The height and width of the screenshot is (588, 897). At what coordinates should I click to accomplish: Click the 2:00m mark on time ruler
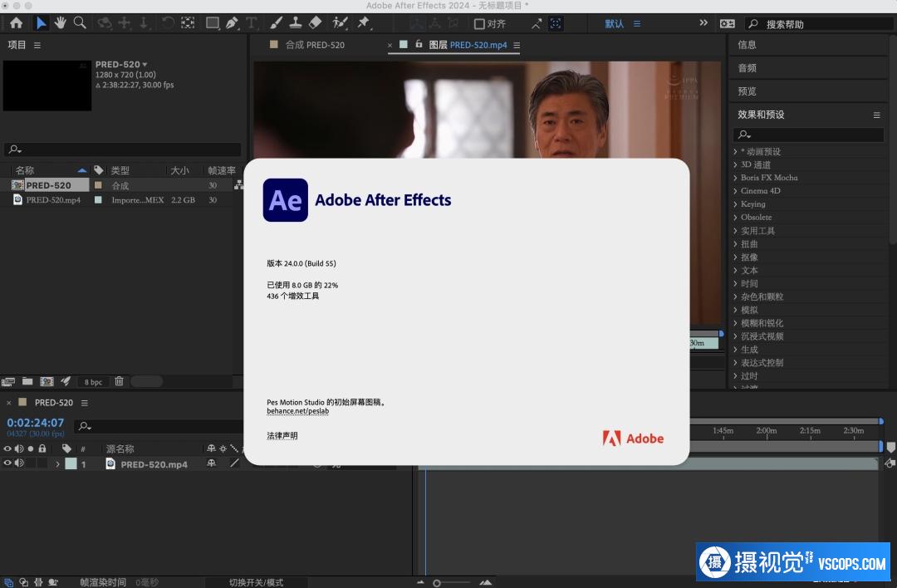click(766, 431)
